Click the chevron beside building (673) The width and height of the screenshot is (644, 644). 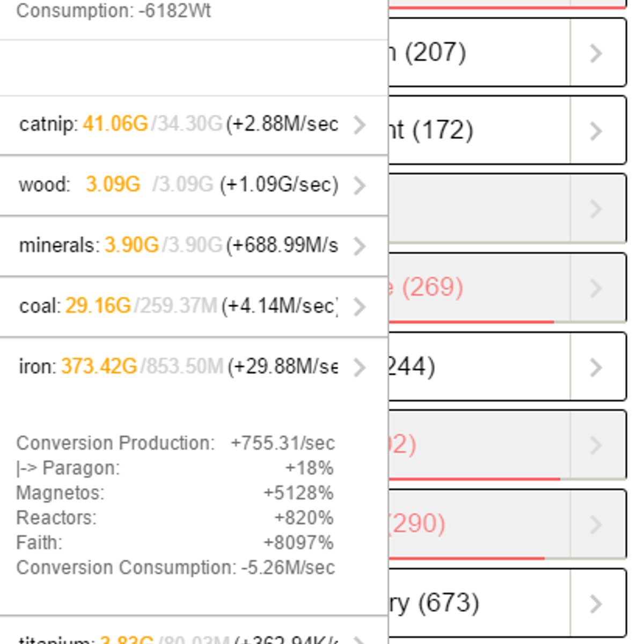(596, 603)
